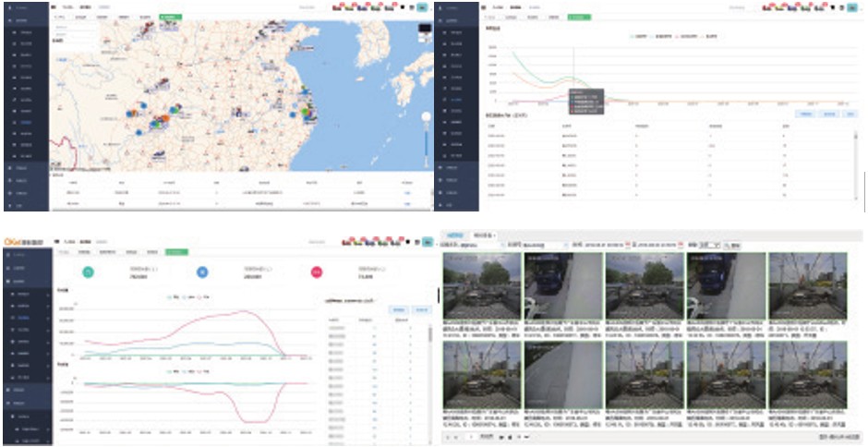The image size is (868, 447).
Task: Toggle the pink series legend in the lower-left chart
Action: tap(205, 296)
